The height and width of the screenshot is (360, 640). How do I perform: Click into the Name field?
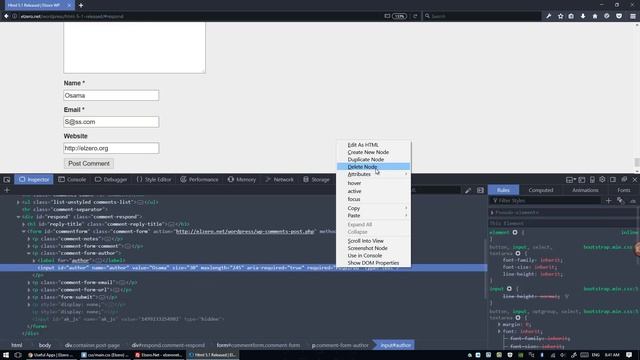(x=111, y=96)
